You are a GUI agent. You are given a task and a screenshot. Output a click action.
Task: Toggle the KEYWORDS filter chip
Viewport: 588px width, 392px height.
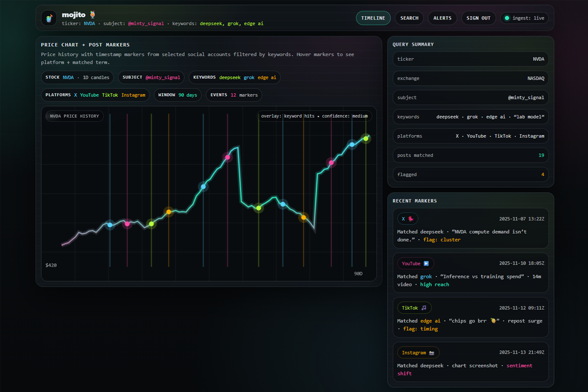pos(234,77)
